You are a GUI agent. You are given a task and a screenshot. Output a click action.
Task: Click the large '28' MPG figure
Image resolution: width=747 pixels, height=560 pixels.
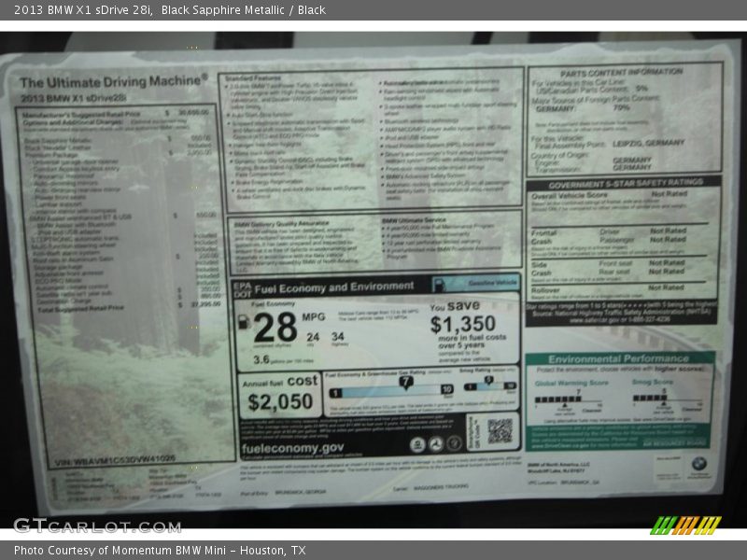275,328
